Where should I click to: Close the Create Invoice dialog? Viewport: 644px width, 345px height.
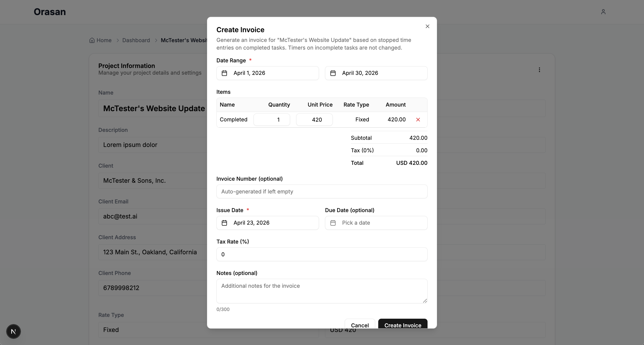(427, 26)
